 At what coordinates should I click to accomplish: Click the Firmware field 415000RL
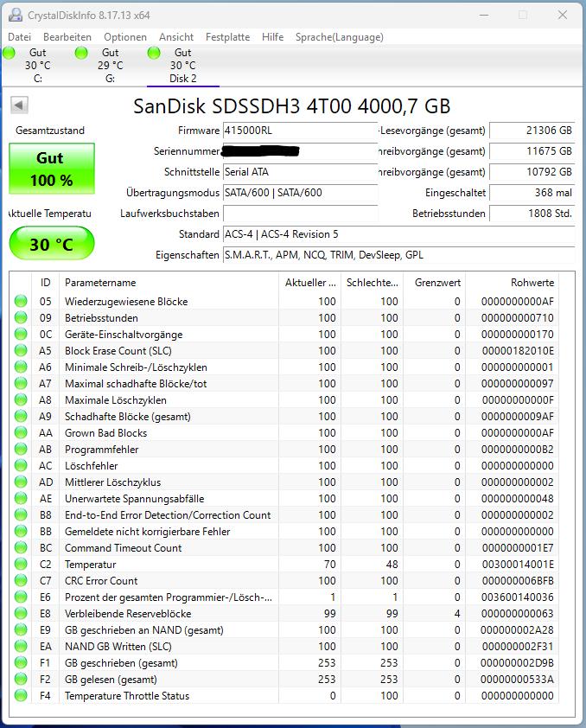[x=300, y=131]
